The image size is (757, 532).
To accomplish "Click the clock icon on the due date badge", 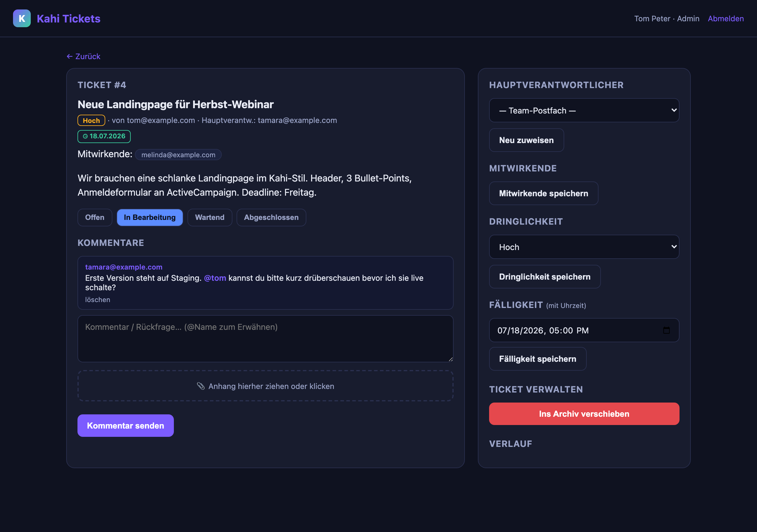I will (85, 136).
